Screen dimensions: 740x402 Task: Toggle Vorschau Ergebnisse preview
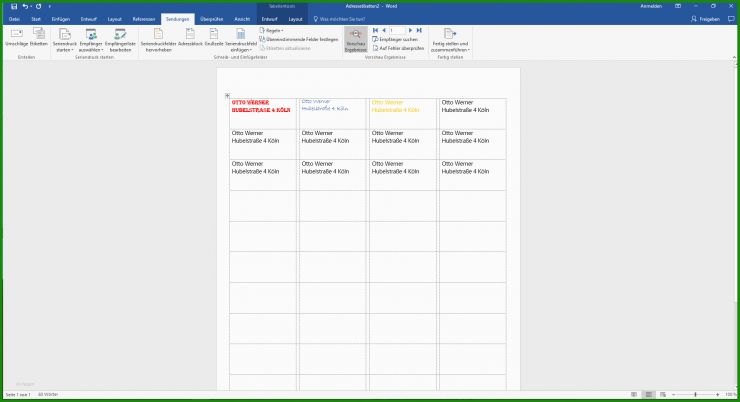[355, 38]
